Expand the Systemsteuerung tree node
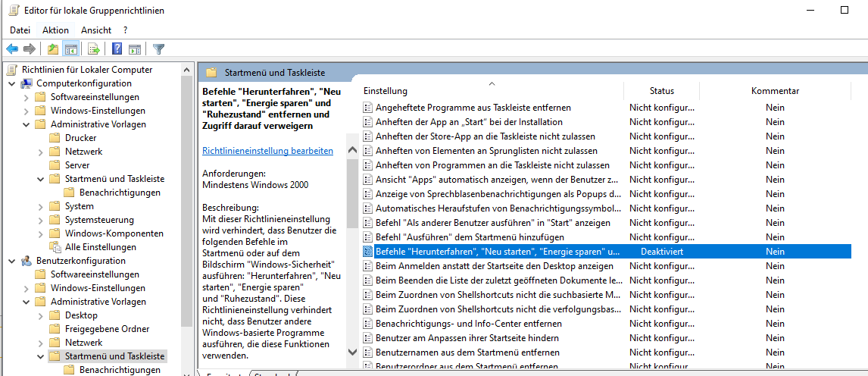Viewport: 868px width, 376px height. click(40, 220)
